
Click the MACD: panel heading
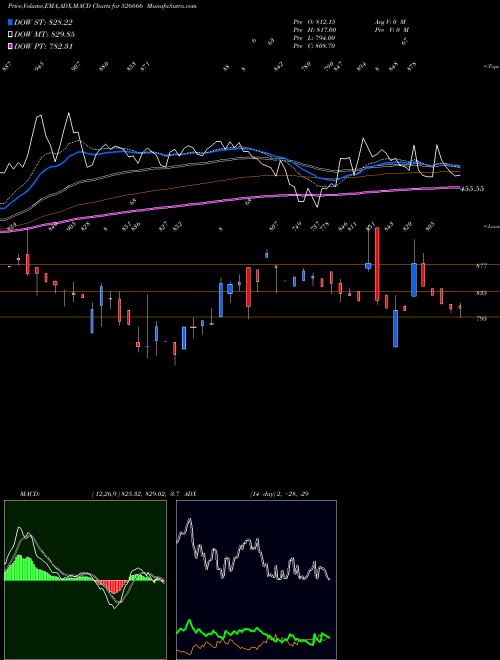tap(30, 494)
